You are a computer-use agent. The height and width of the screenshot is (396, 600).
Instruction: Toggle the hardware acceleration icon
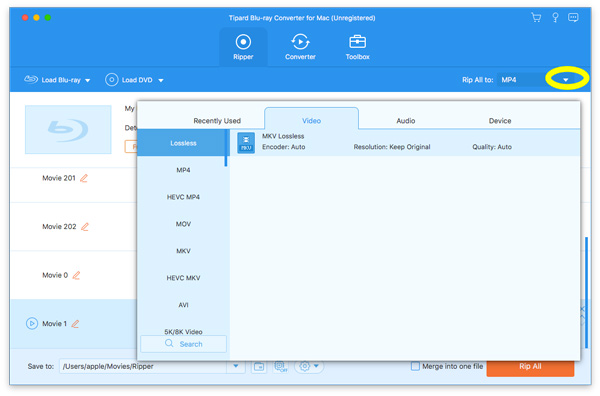(281, 366)
